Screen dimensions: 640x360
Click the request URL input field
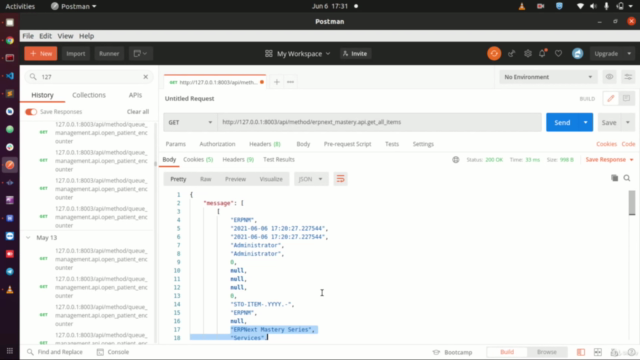(380, 122)
